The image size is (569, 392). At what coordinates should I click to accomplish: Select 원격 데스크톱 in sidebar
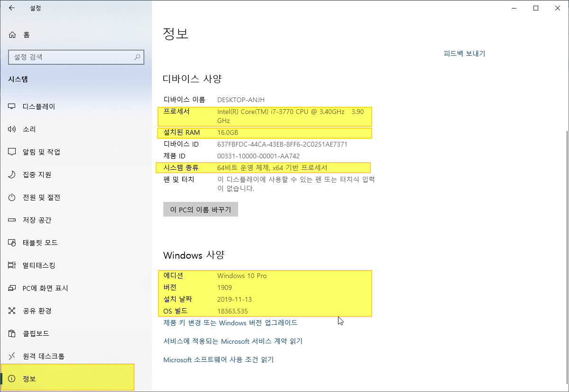(76, 356)
